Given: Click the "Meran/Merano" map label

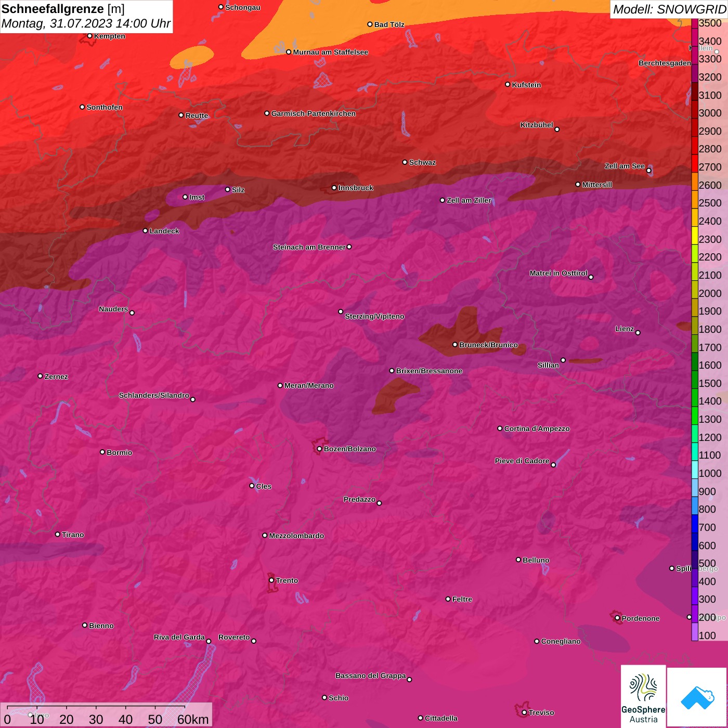Looking at the screenshot, I should (x=309, y=385).
